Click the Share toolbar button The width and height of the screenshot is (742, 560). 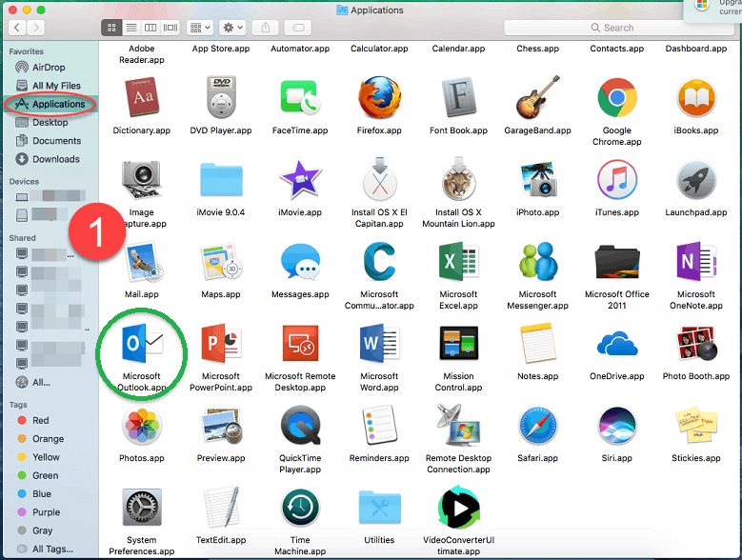click(266, 28)
